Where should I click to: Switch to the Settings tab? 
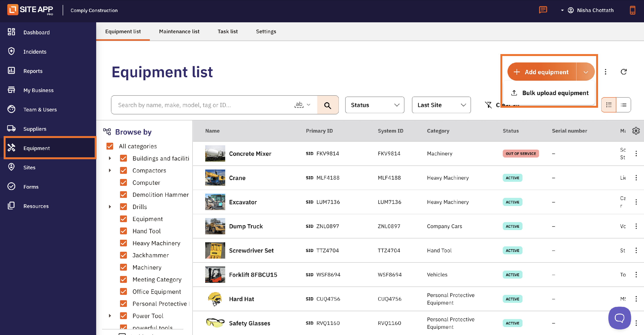click(266, 32)
